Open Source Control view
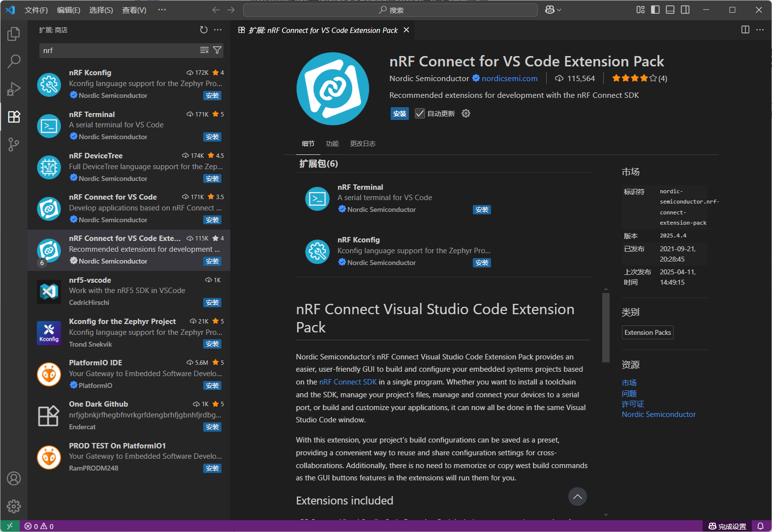Image resolution: width=772 pixels, height=532 pixels. tap(14, 144)
